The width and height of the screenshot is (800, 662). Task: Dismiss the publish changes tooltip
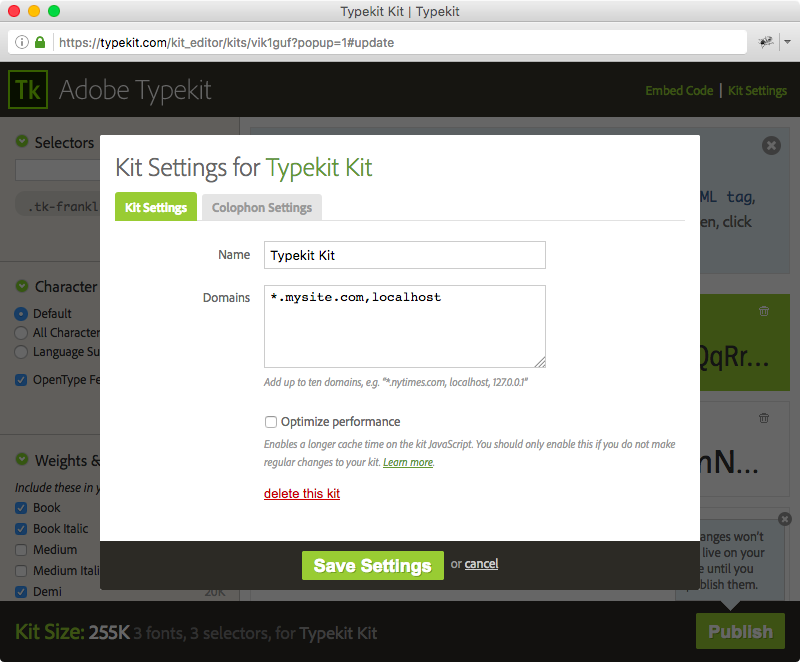[x=785, y=519]
